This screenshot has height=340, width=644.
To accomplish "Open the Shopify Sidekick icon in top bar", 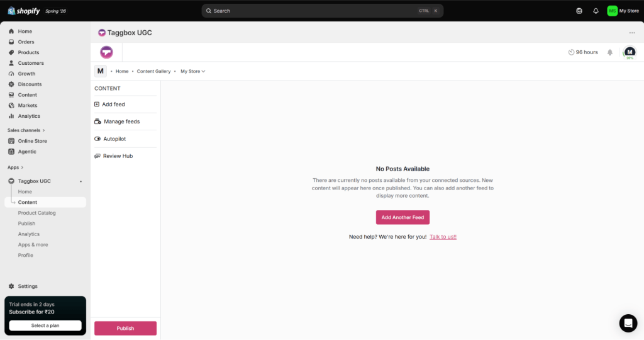I will pos(579,11).
